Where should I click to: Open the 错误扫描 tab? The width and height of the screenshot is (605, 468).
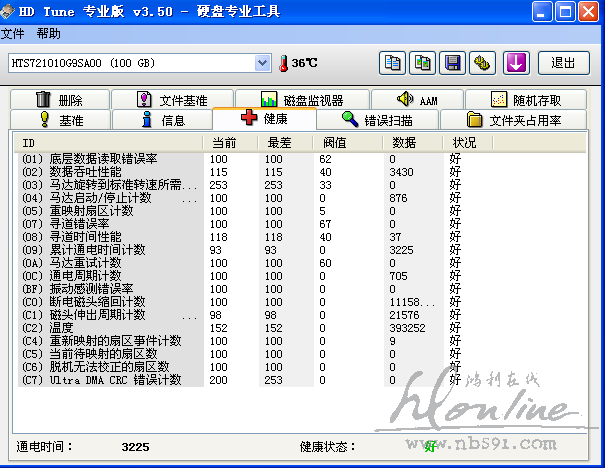pos(376,120)
